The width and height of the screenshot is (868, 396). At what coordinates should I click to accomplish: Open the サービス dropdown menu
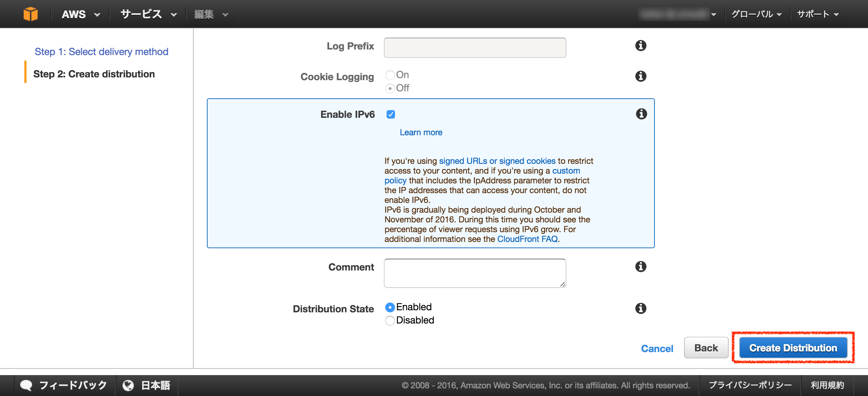click(149, 14)
